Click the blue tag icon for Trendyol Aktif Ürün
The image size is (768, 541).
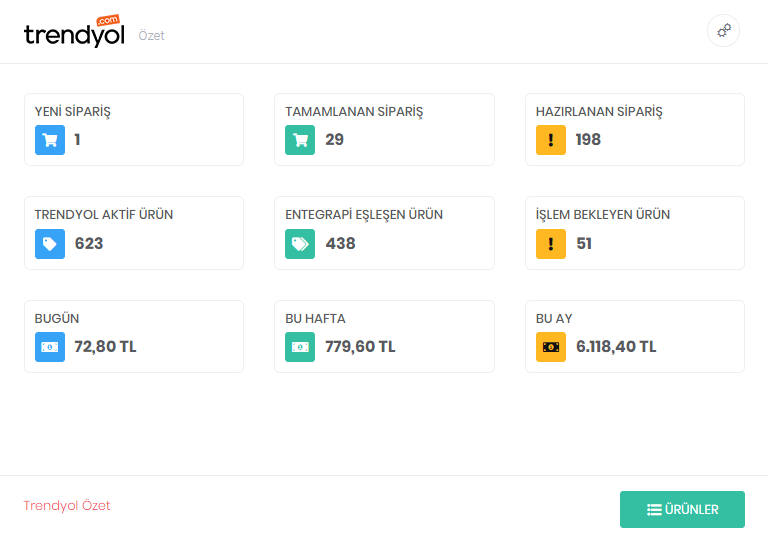coord(50,244)
